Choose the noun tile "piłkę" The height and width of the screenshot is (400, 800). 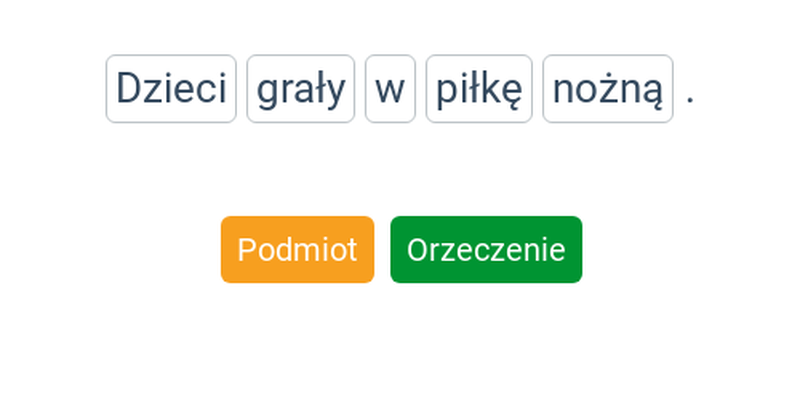(479, 89)
